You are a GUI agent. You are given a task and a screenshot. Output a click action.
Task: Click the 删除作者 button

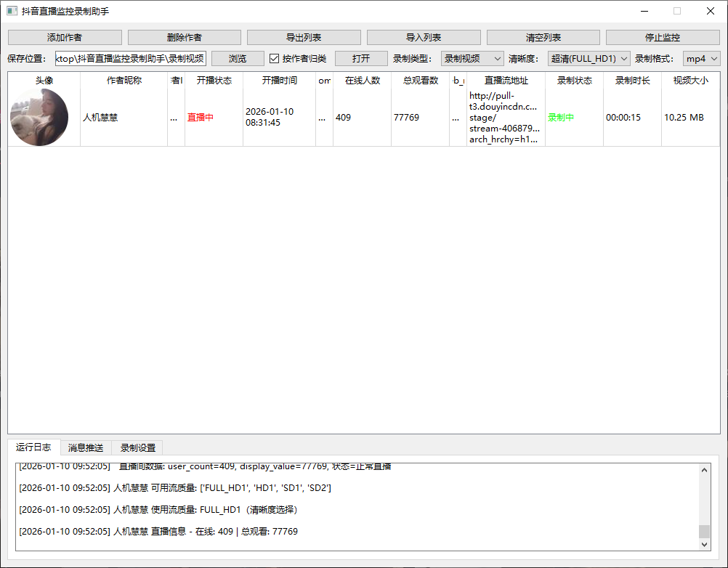185,38
